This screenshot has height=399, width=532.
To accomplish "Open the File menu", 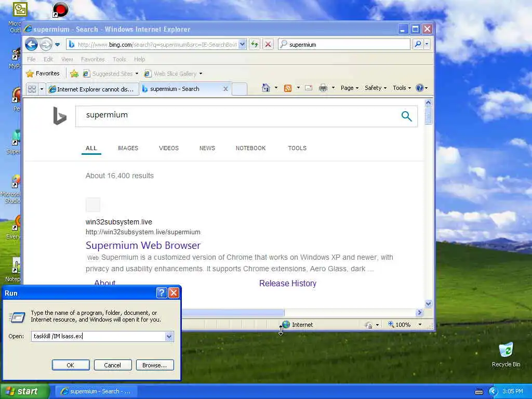I will coord(31,59).
